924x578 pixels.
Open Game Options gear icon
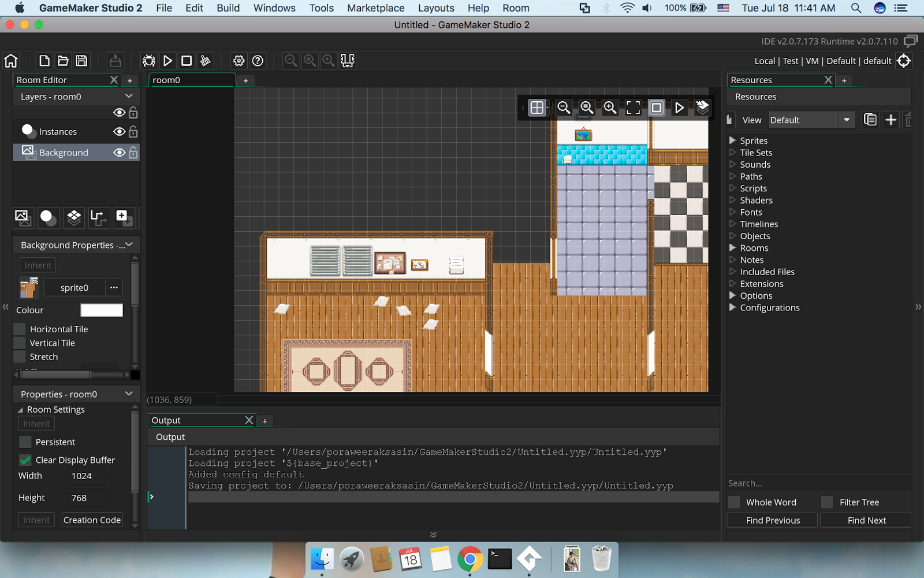[x=239, y=61]
